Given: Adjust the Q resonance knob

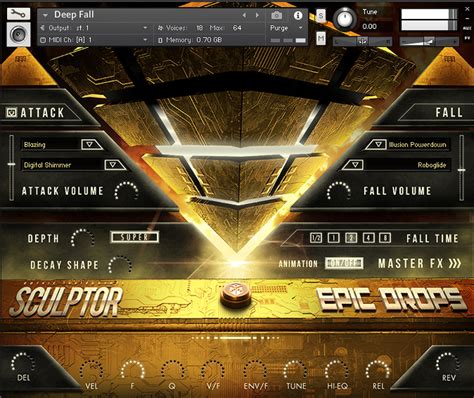Looking at the screenshot, I should click(x=172, y=370).
